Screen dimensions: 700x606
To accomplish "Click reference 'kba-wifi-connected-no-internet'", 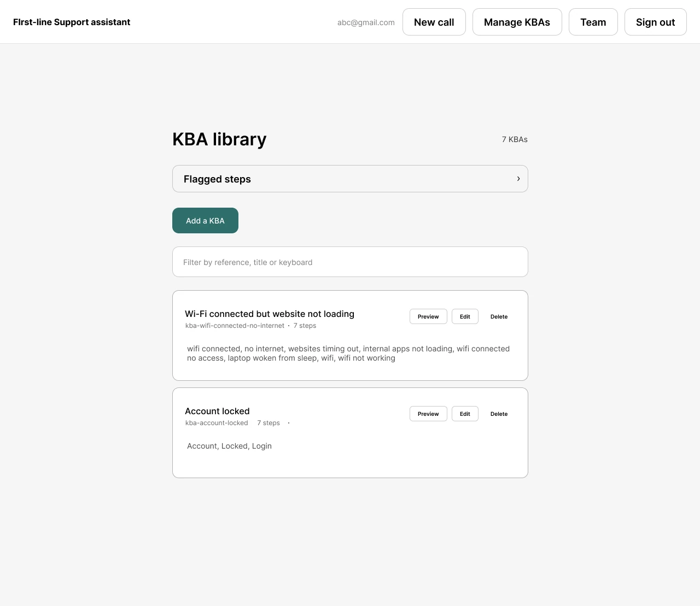I will 235,326.
